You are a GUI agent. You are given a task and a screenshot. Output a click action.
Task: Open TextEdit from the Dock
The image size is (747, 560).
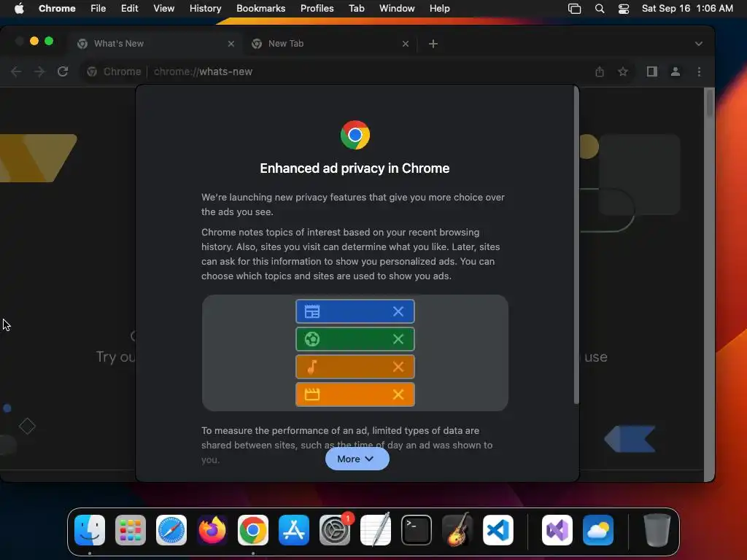point(376,530)
